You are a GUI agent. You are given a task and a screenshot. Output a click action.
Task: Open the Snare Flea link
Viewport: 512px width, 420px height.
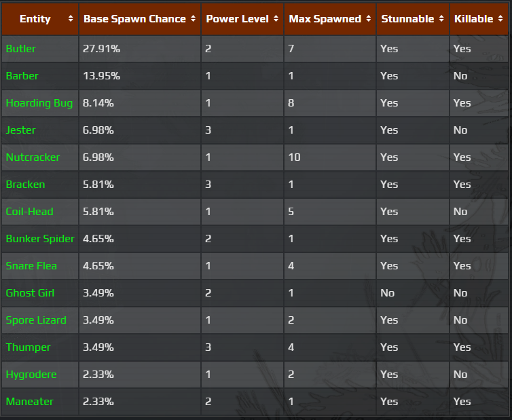pyautogui.click(x=31, y=266)
